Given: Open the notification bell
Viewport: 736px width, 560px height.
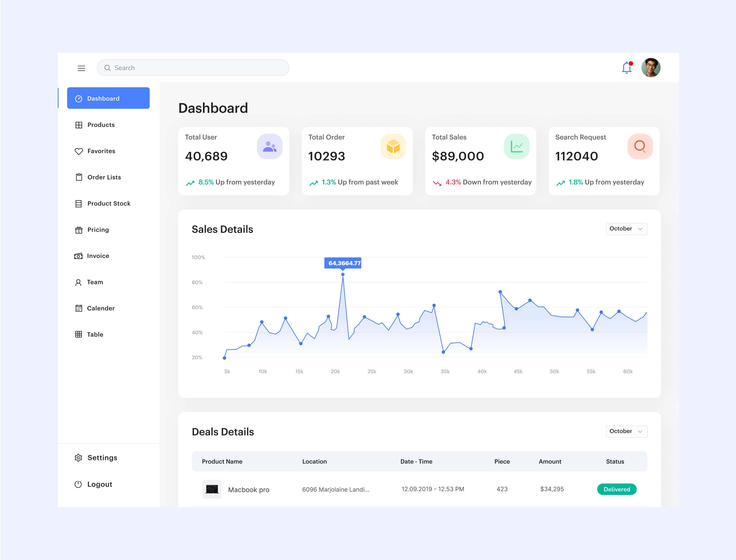Looking at the screenshot, I should (627, 68).
